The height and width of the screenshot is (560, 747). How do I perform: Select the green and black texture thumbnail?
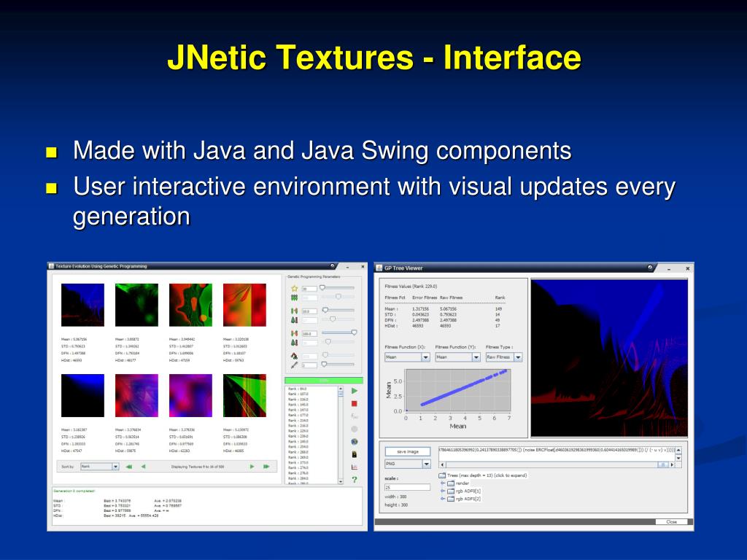pyautogui.click(x=136, y=305)
